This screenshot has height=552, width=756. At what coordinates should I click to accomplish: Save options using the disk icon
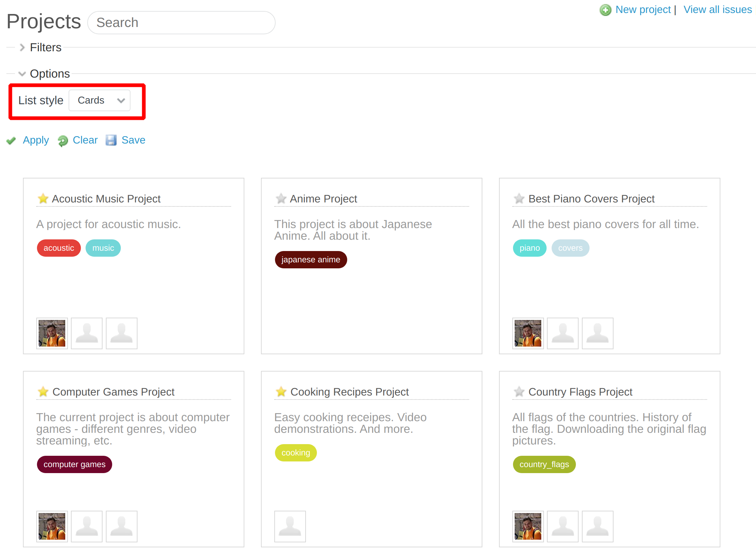click(x=112, y=140)
